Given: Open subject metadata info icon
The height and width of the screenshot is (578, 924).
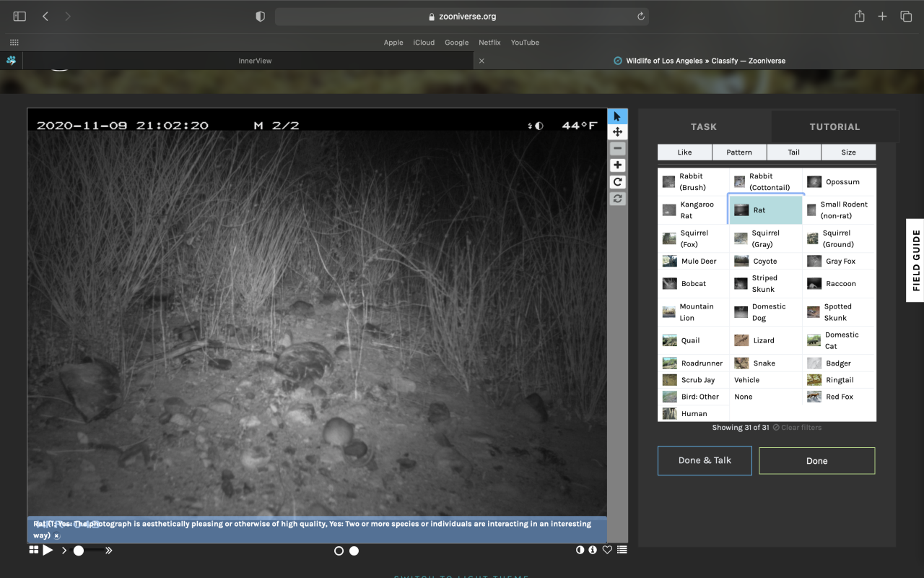Looking at the screenshot, I should [593, 550].
